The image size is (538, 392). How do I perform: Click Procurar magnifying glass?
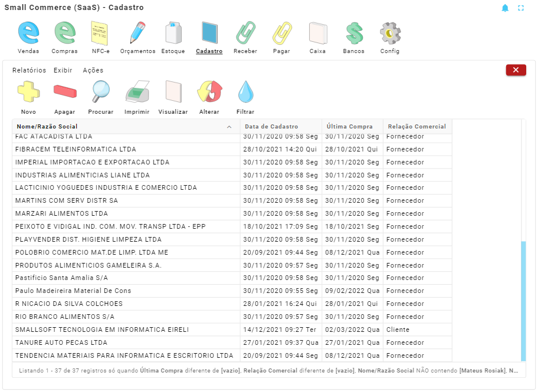click(101, 93)
